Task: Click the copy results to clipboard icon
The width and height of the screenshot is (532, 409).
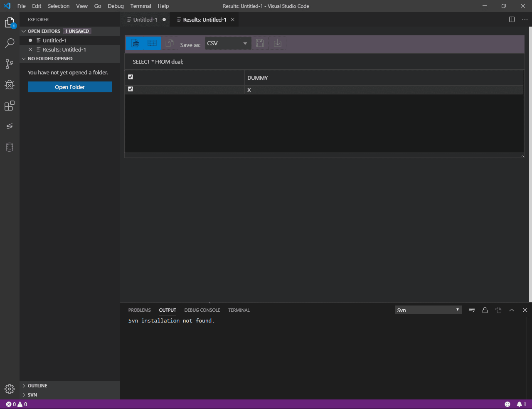Action: click(170, 43)
